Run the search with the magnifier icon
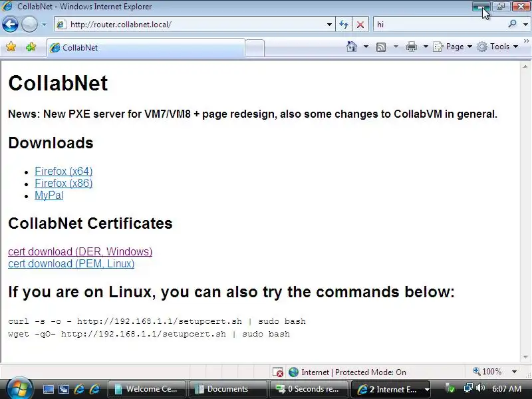This screenshot has height=399, width=532. point(513,24)
